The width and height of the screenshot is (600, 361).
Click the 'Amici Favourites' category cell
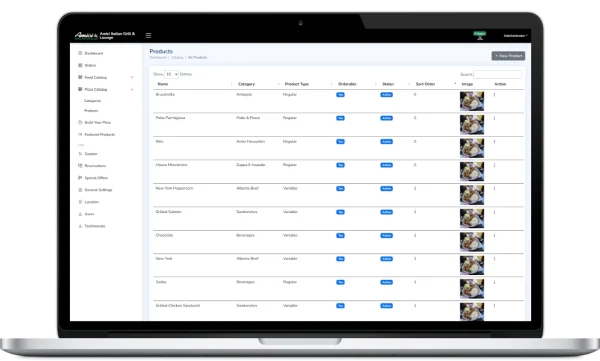pyautogui.click(x=251, y=142)
